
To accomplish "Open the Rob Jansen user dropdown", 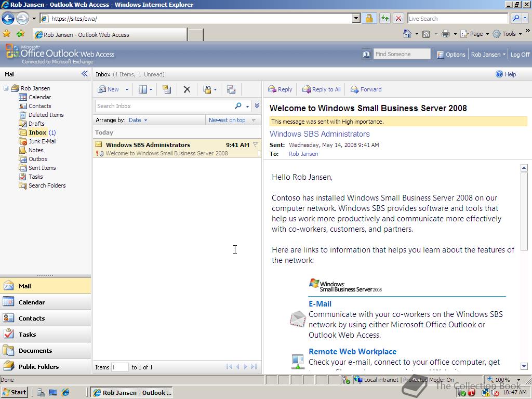I will (488, 55).
